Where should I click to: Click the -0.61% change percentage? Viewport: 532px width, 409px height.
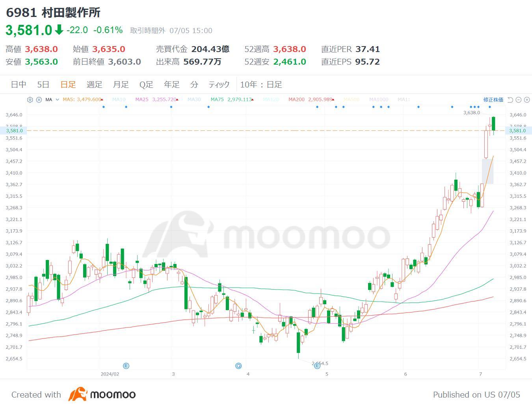tap(108, 30)
